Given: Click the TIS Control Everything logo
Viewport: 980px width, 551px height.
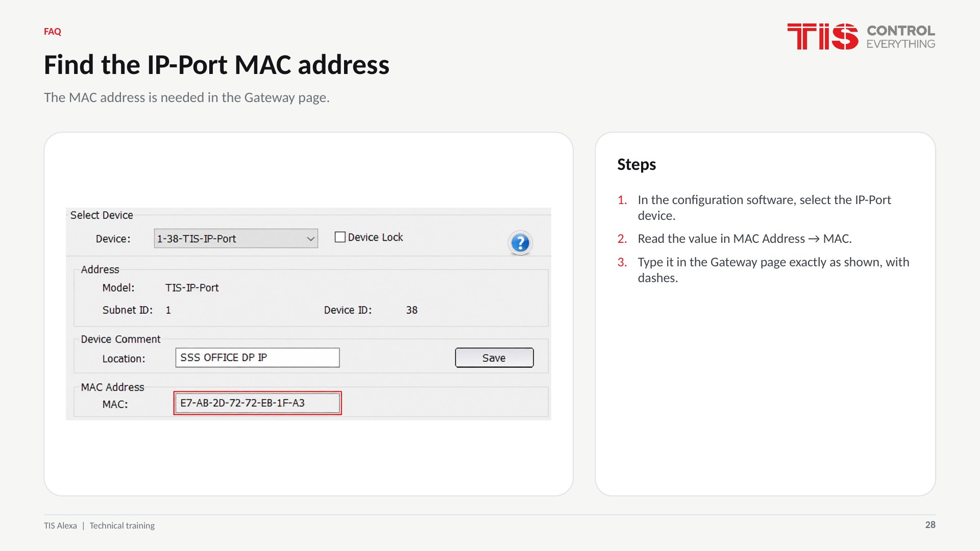Looking at the screenshot, I should click(x=861, y=37).
